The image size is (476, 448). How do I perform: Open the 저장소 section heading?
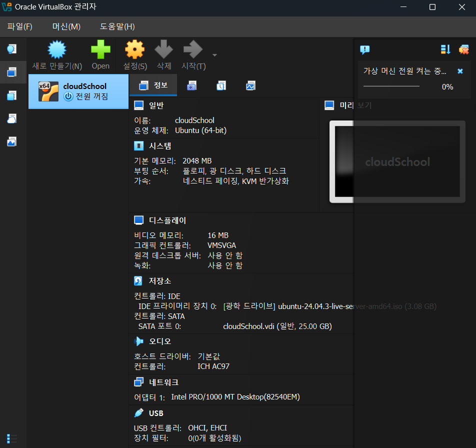160,281
